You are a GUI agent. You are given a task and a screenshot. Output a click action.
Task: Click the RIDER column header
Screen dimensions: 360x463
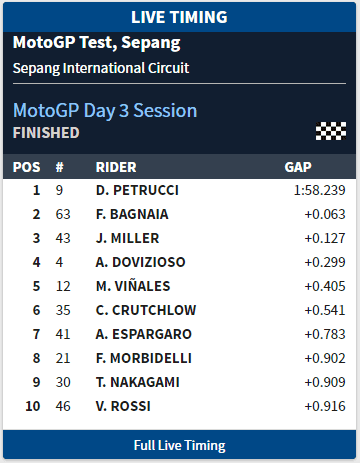tap(116, 167)
